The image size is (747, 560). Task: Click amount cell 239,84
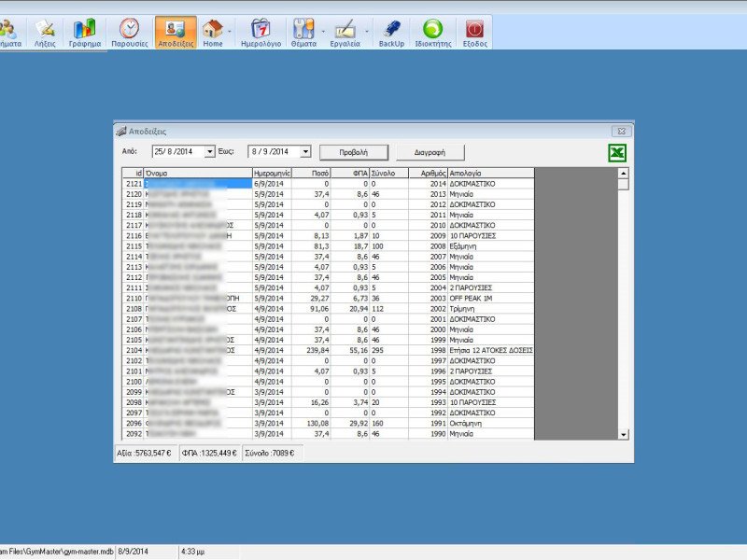coord(311,351)
